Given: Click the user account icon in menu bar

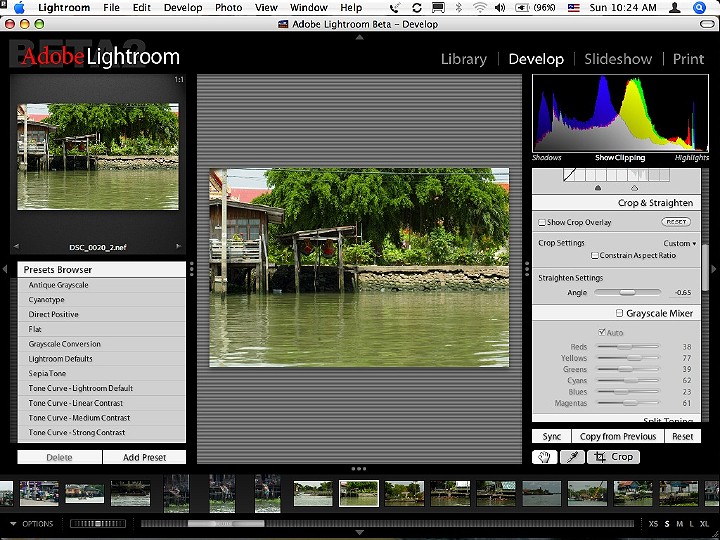Looking at the screenshot, I should (675, 7).
